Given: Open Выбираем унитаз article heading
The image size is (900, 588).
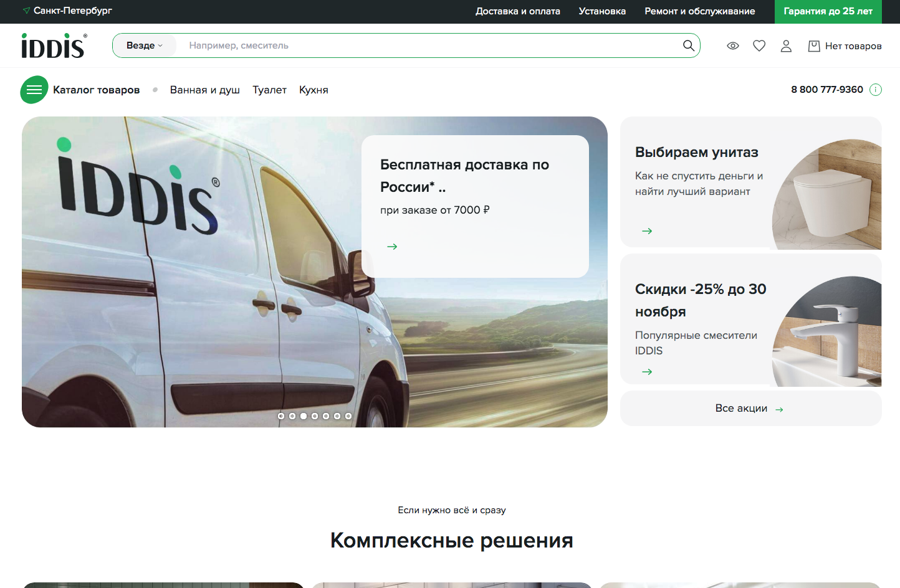Looking at the screenshot, I should pyautogui.click(x=697, y=152).
